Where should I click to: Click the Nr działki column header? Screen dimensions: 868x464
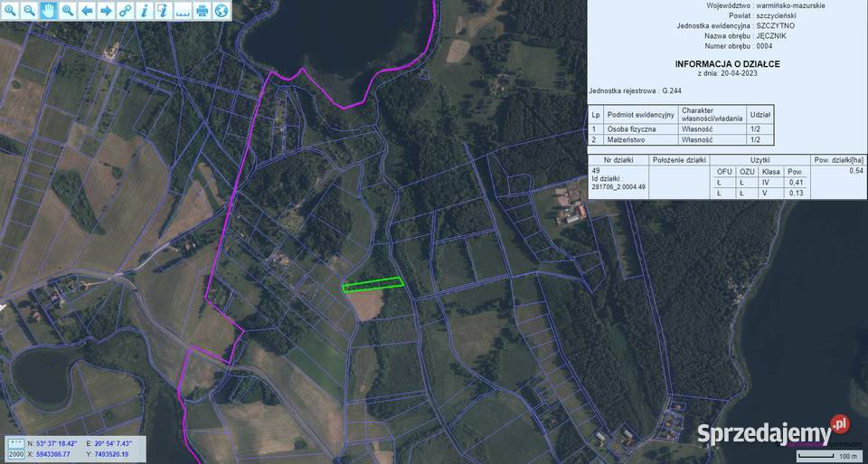[618, 160]
